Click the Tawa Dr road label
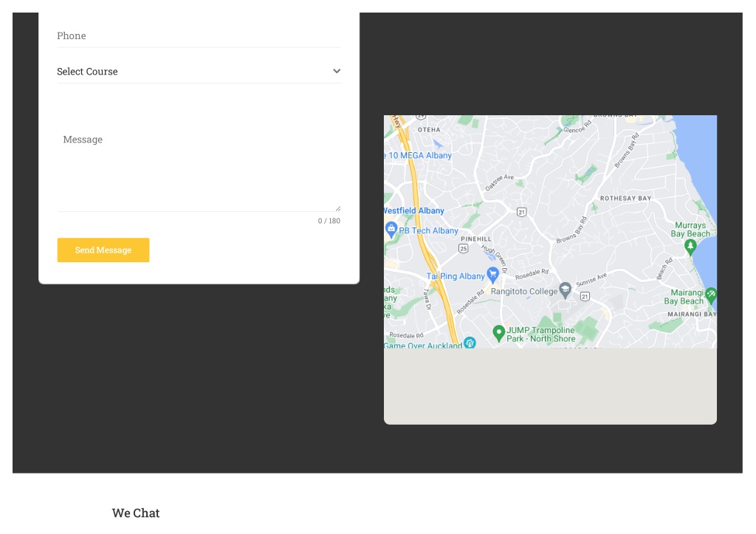Screen dimensions: 756x534 point(426,299)
